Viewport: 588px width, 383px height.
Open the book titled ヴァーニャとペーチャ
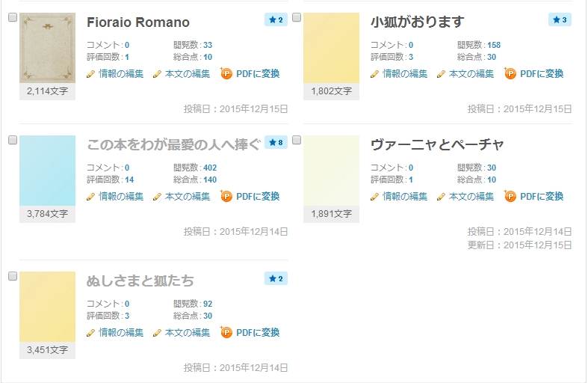point(437,145)
